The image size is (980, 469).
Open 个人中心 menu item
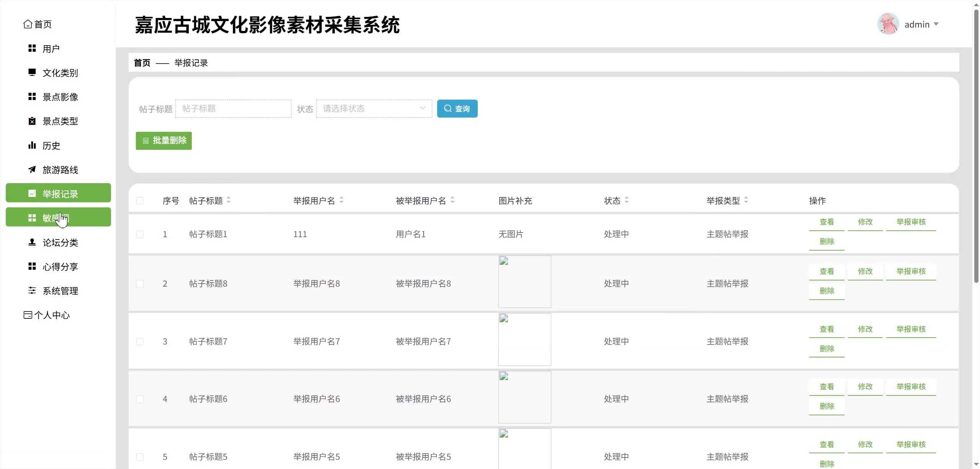pyautogui.click(x=52, y=315)
